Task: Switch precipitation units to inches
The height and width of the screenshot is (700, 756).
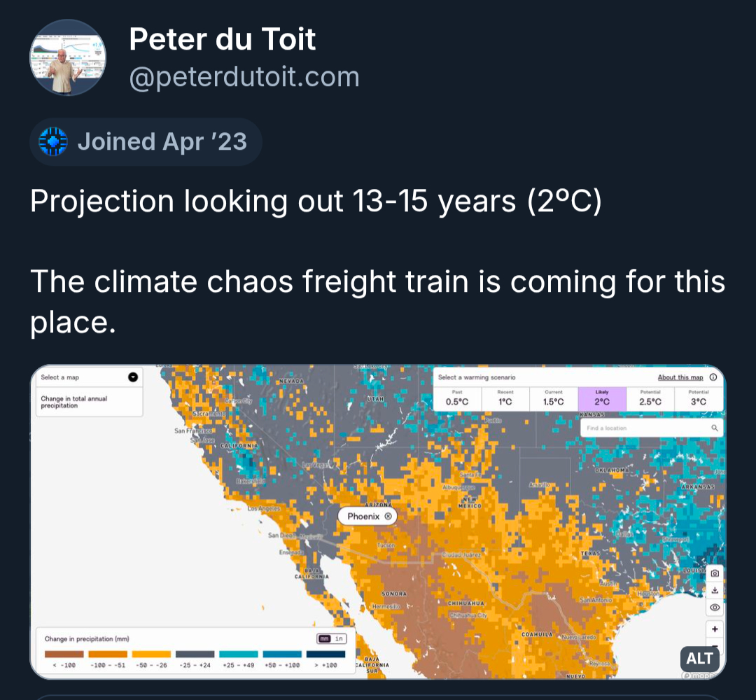Action: click(339, 638)
